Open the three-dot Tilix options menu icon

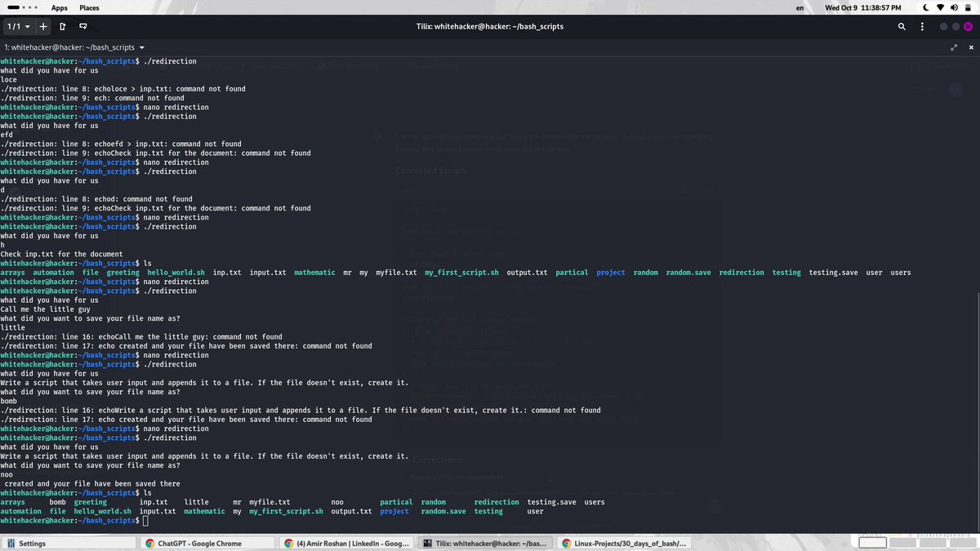point(923,26)
